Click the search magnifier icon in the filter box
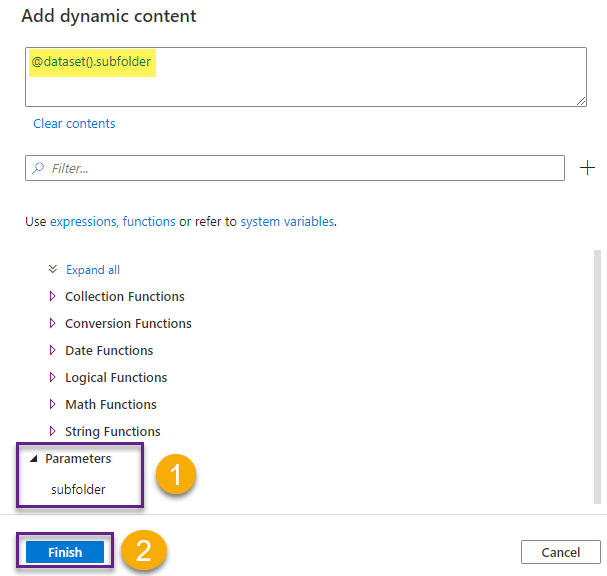The image size is (607, 576). pyautogui.click(x=38, y=169)
